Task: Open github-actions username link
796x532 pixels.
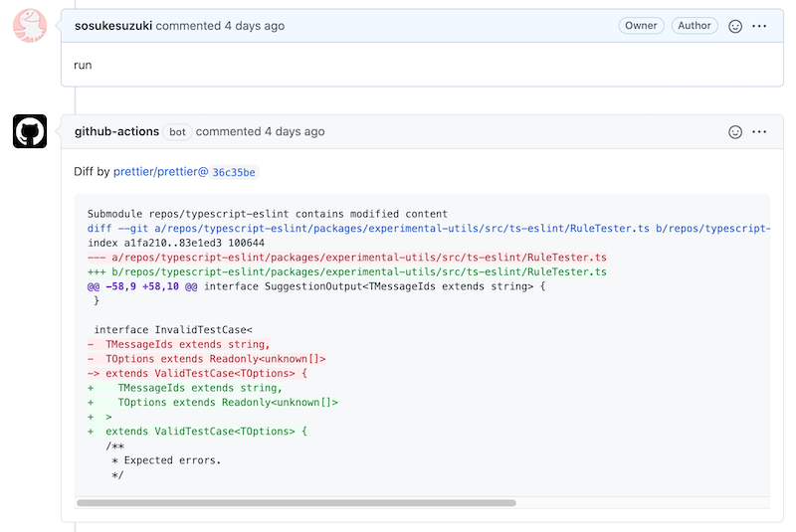Action: coord(116,131)
